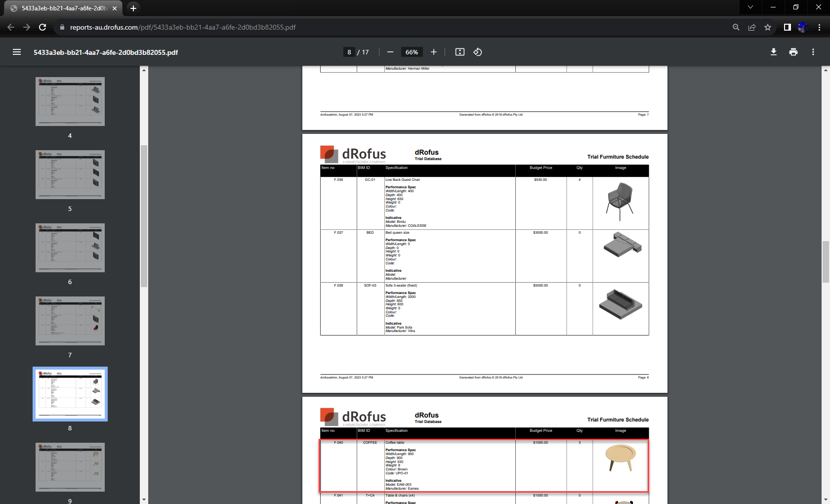This screenshot has width=830, height=504.
Task: Rotate the document counterclockwise
Action: click(478, 52)
